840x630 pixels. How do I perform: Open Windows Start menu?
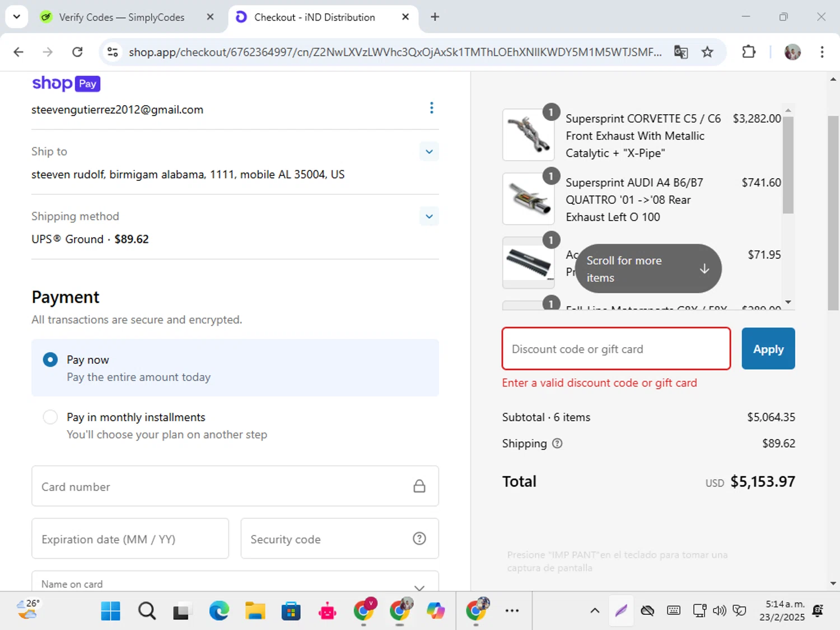[x=110, y=611]
